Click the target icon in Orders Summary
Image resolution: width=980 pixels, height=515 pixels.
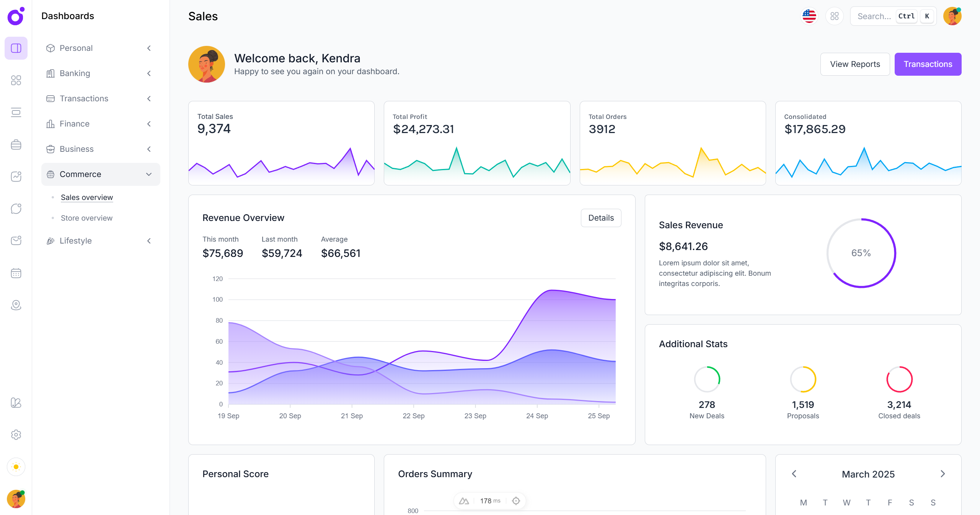(x=516, y=500)
